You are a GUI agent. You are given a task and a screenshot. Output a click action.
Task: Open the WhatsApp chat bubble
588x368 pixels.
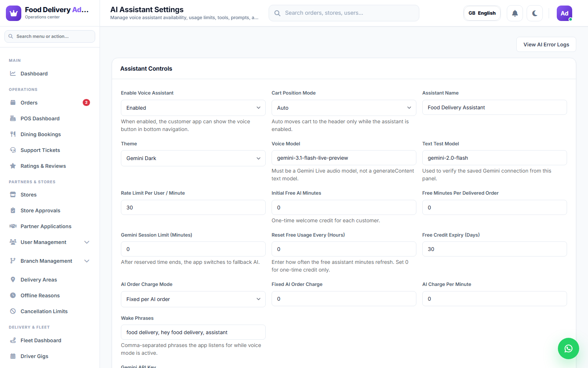pyautogui.click(x=569, y=348)
